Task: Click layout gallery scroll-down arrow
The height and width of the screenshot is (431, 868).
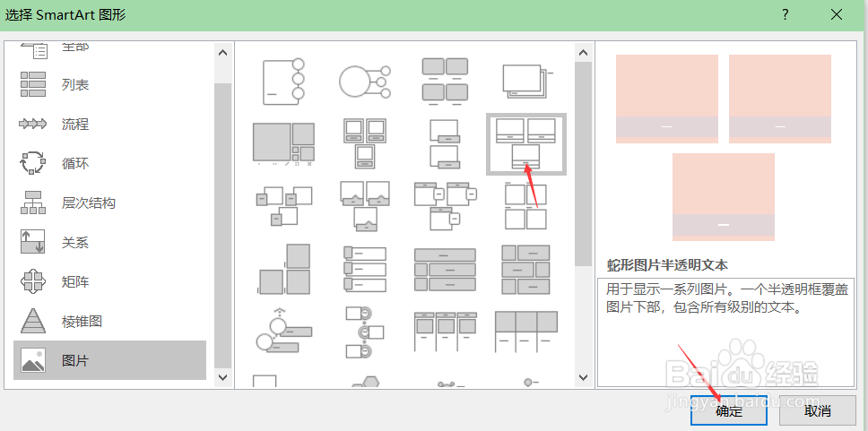Action: [x=583, y=377]
